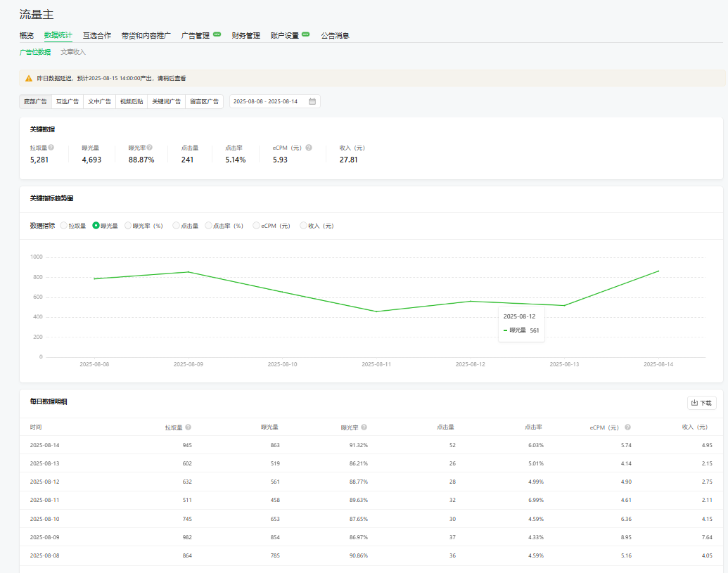728x573 pixels.
Task: Click the 91.32% 曝光率 cell for 2025-08-14
Action: (x=359, y=445)
